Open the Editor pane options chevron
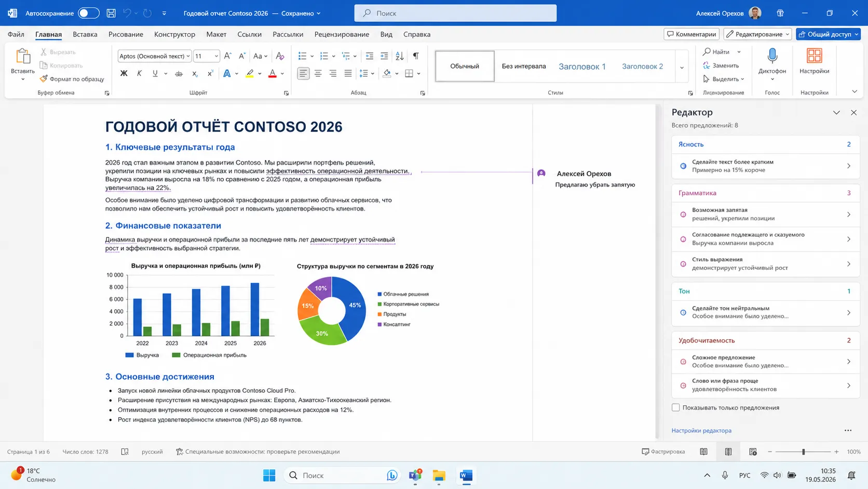The height and width of the screenshot is (489, 868). click(x=836, y=113)
